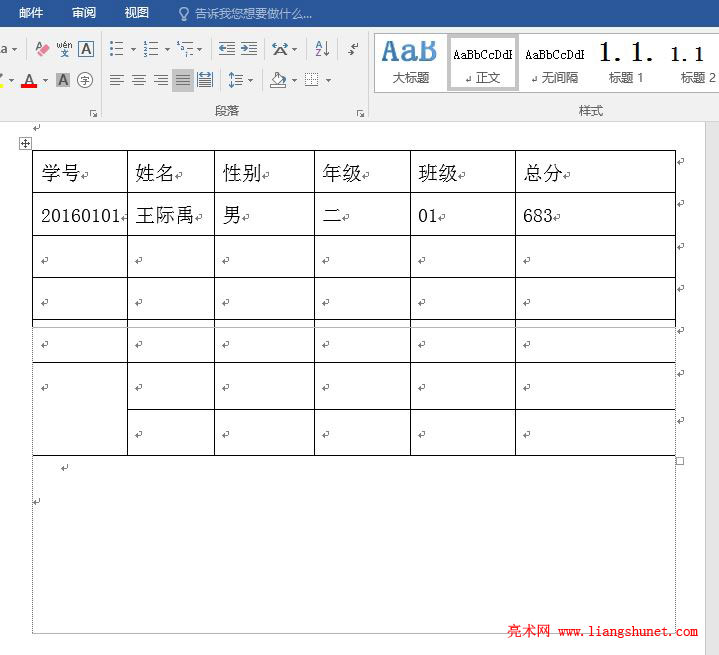719x655 pixels.
Task: Click the cell containing 男
Action: click(264, 214)
